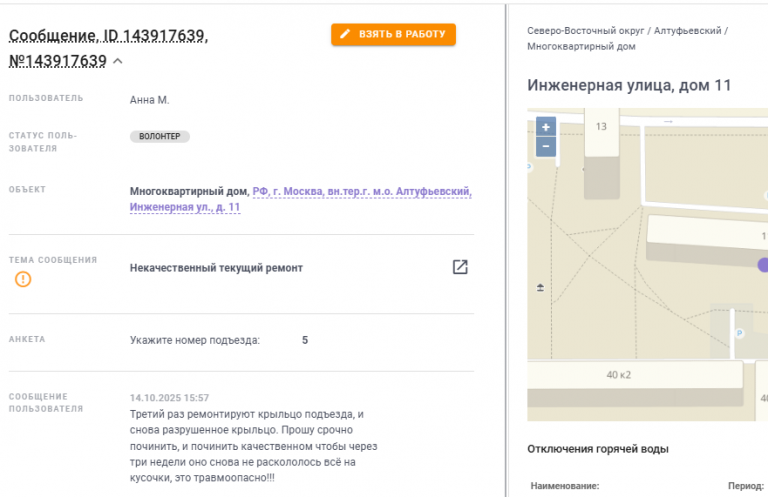Click the 'Многоквартирный дом' breadcrumb item

coord(580,46)
